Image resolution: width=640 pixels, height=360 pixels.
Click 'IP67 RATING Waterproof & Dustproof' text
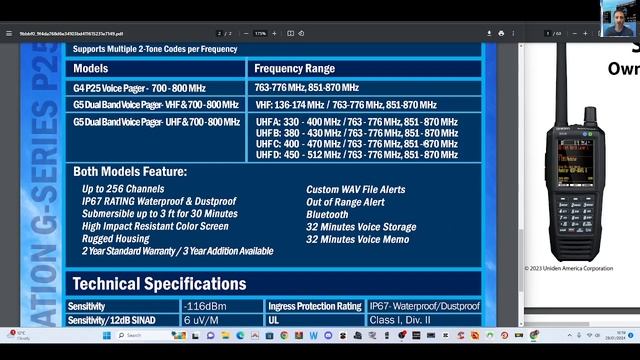[159, 201]
